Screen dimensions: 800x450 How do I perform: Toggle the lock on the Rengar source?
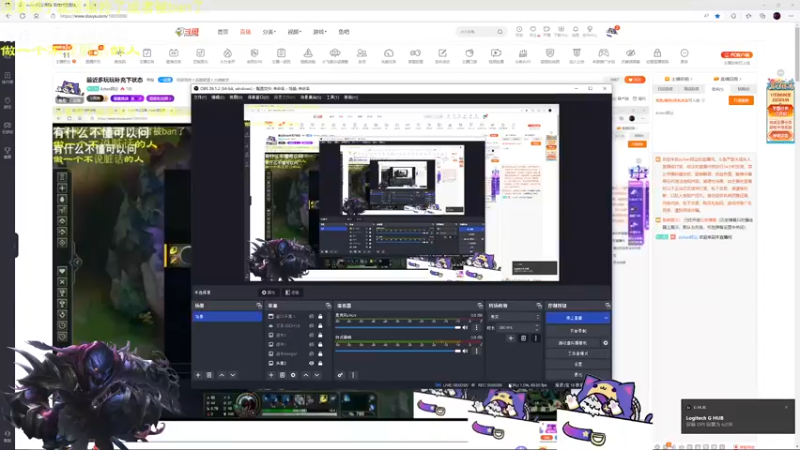pyautogui.click(x=320, y=354)
